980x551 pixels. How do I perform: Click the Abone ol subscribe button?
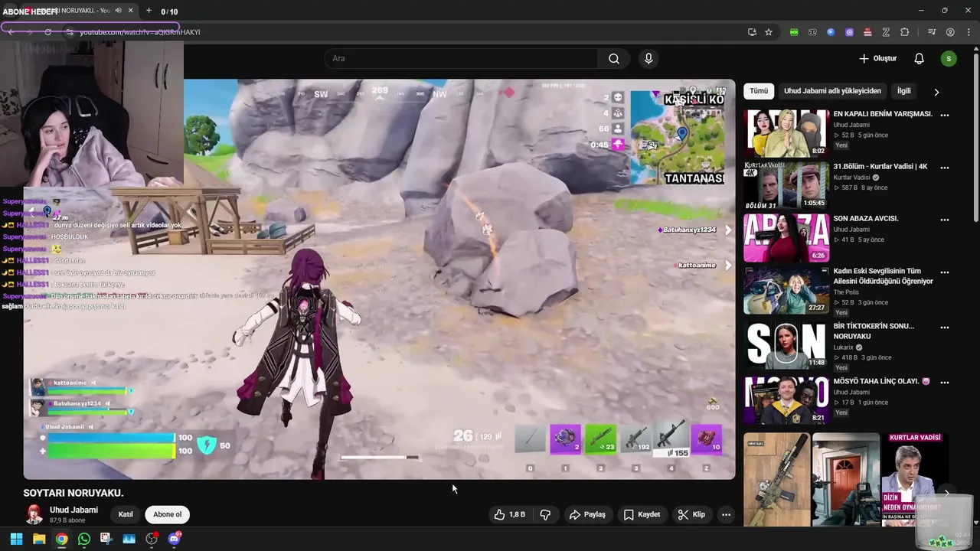(x=168, y=514)
